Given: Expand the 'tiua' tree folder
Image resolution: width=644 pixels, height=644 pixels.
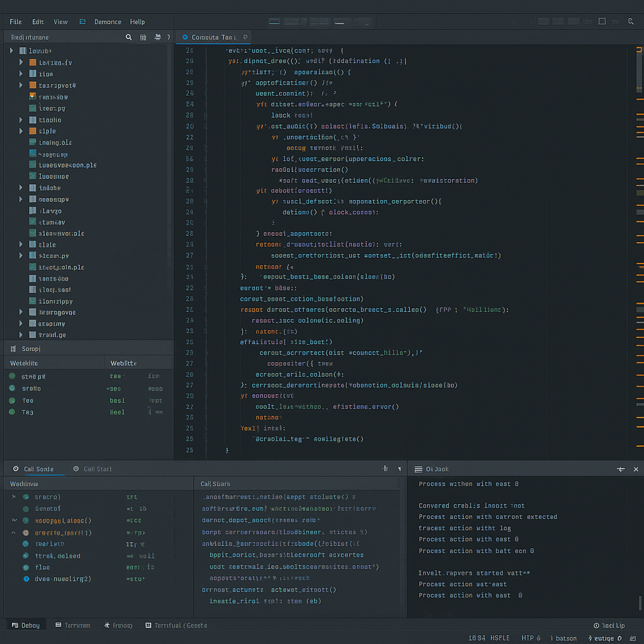Looking at the screenshot, I should pyautogui.click(x=21, y=74).
